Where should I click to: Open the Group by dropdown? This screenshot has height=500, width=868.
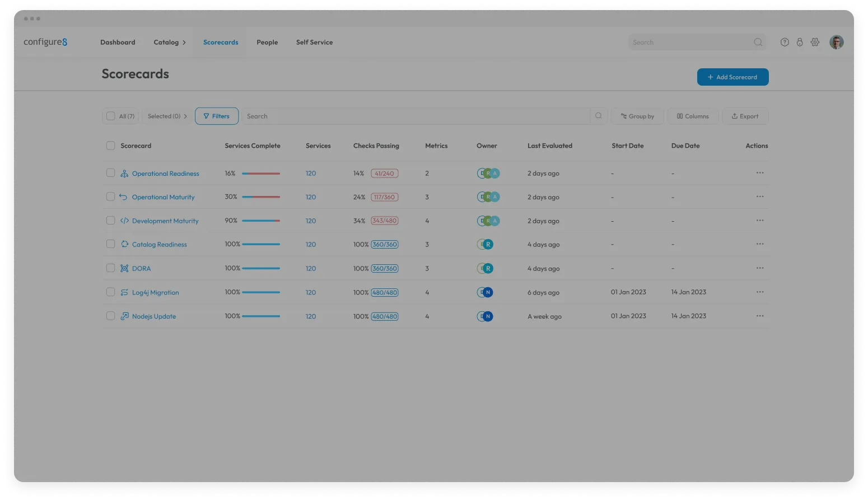[x=637, y=116]
